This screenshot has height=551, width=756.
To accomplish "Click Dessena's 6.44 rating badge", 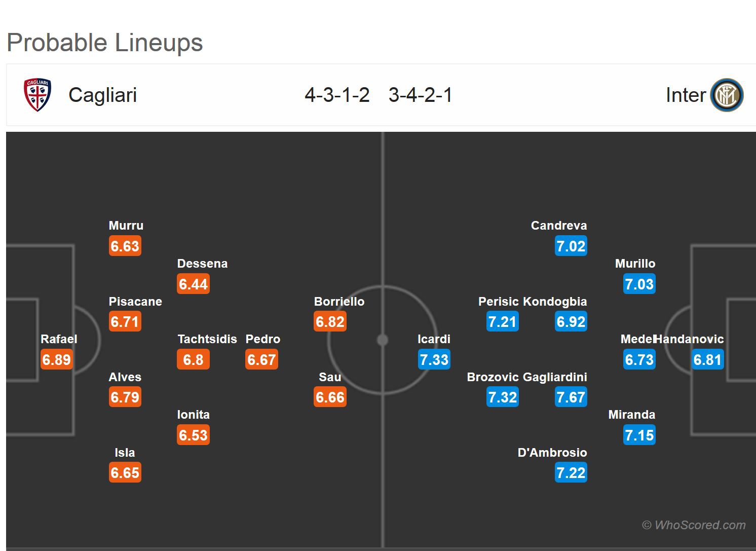I will pyautogui.click(x=193, y=284).
